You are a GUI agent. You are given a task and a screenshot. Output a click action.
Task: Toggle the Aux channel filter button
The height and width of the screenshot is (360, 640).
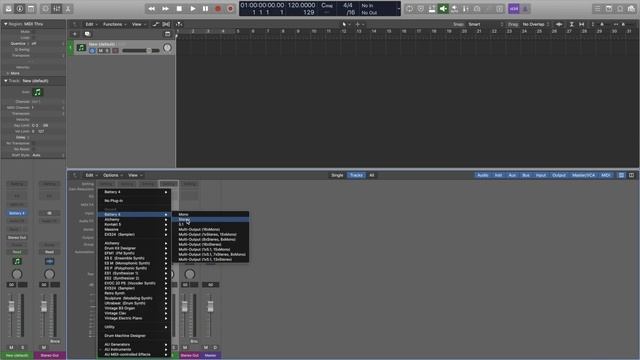pos(512,176)
